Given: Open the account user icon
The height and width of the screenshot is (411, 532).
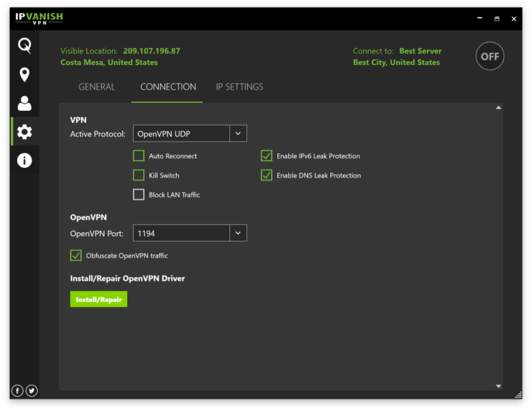Looking at the screenshot, I should 25,103.
